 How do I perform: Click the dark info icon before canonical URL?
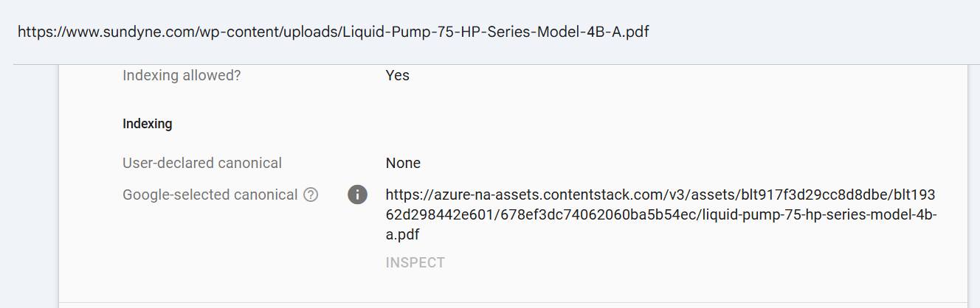(x=357, y=195)
